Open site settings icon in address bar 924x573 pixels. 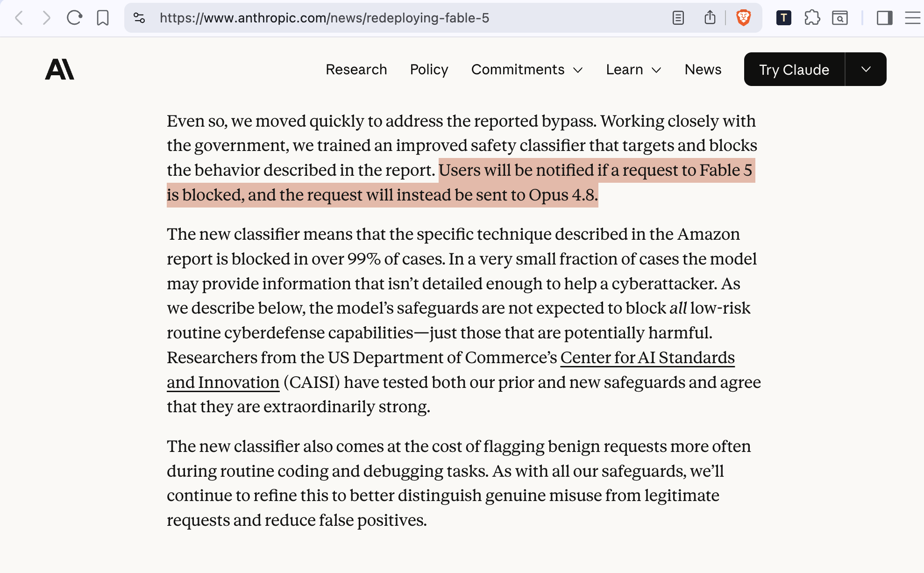(139, 18)
